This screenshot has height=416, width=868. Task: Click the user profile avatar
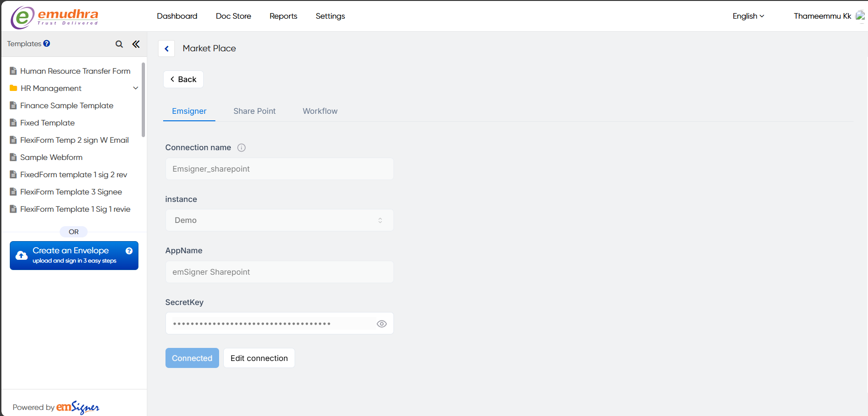pyautogui.click(x=860, y=16)
